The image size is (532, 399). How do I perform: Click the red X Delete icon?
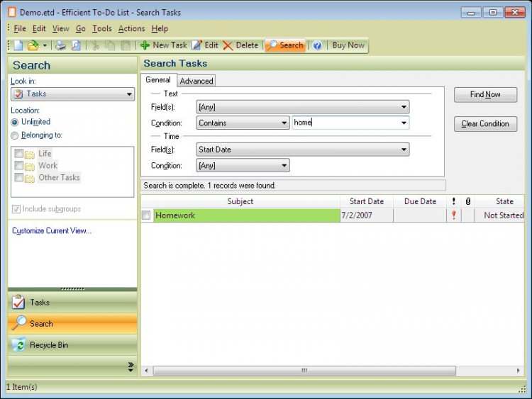[228, 45]
